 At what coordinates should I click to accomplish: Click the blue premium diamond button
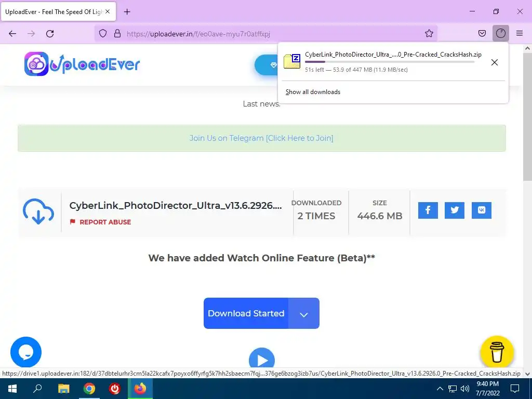[x=267, y=65]
